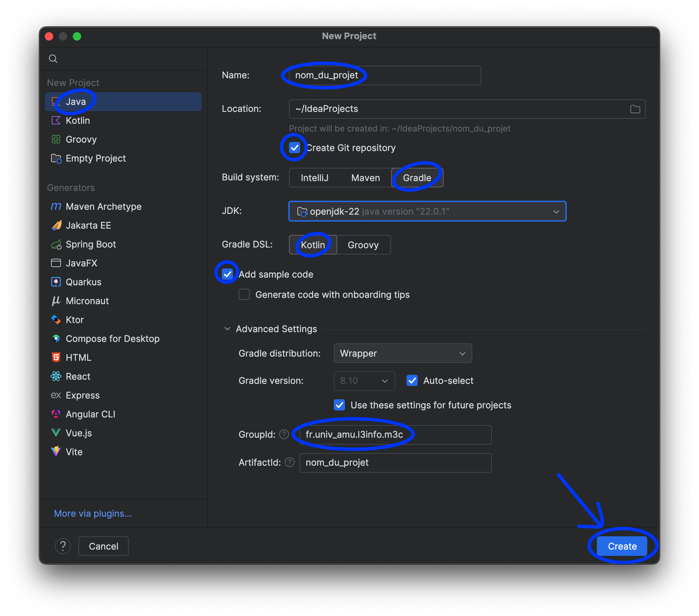The image size is (699, 616).
Task: Click the ArtifactId help question icon
Action: click(x=290, y=463)
